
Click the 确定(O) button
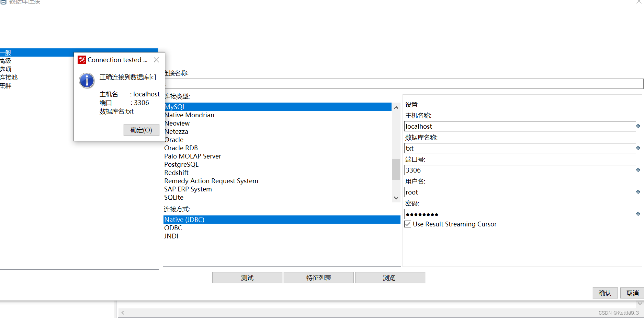[x=141, y=130]
